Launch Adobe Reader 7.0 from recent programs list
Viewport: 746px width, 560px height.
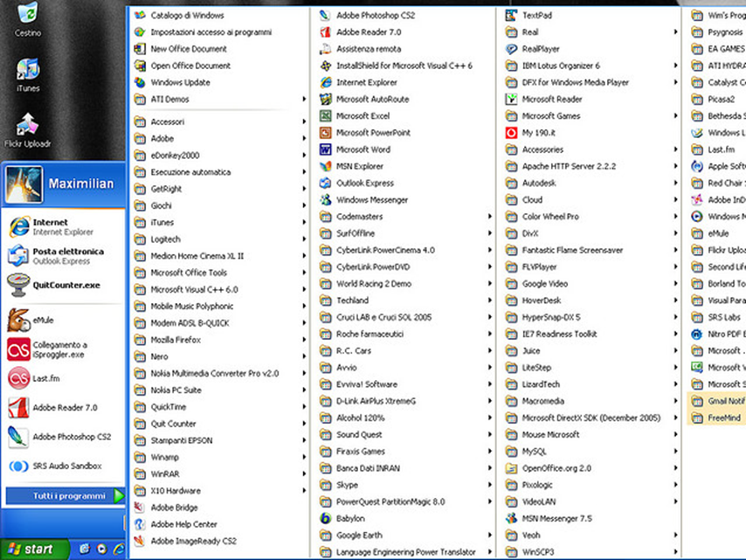pyautogui.click(x=52, y=408)
